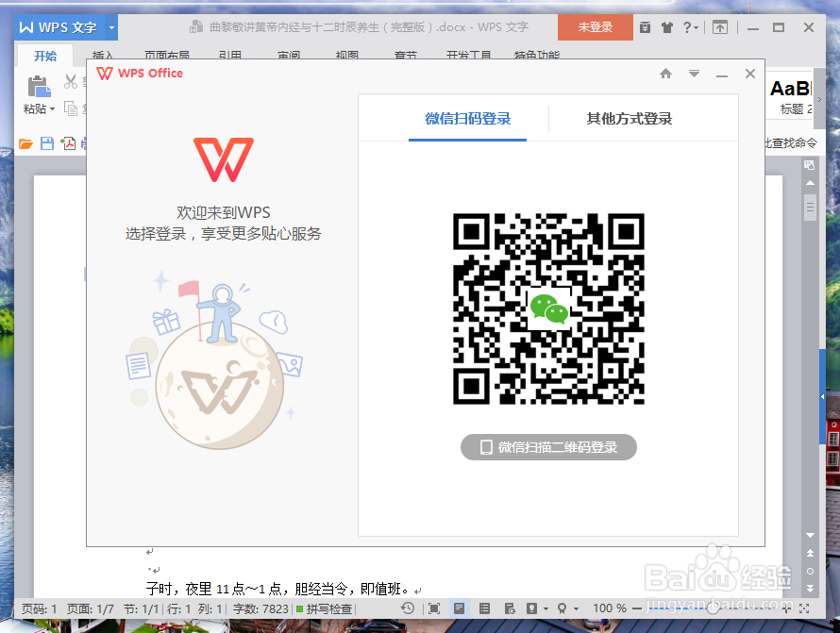Click the zoom out minus button
The width and height of the screenshot is (840, 633).
click(x=637, y=608)
